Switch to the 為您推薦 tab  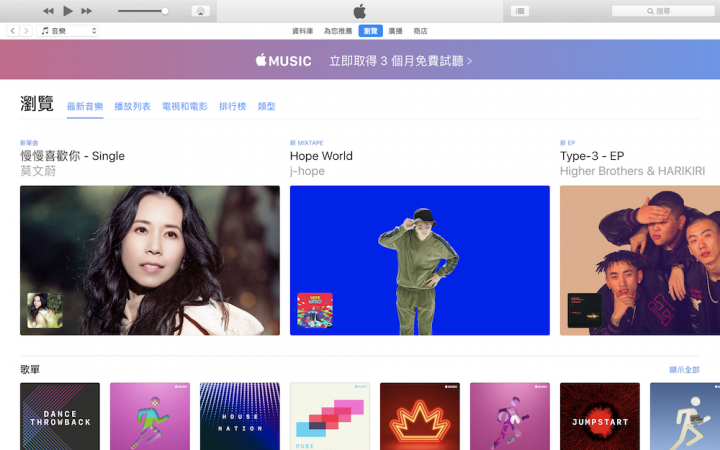[x=338, y=31]
